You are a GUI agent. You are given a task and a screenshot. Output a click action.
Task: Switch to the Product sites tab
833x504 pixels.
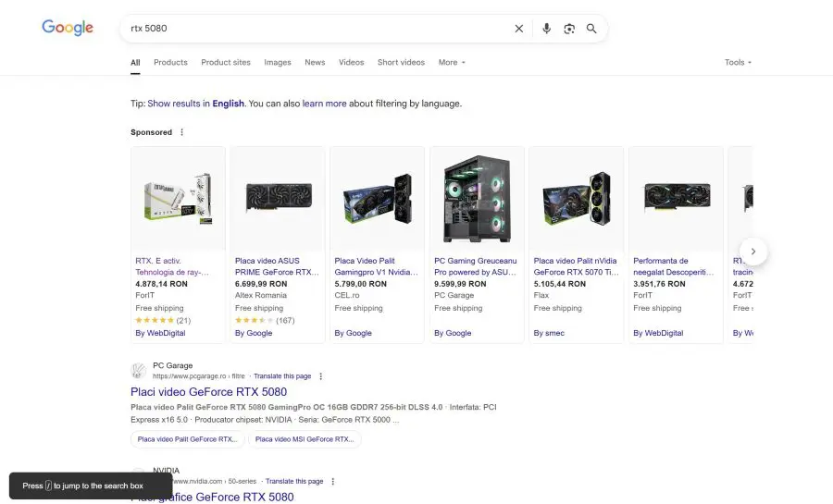pyautogui.click(x=226, y=62)
